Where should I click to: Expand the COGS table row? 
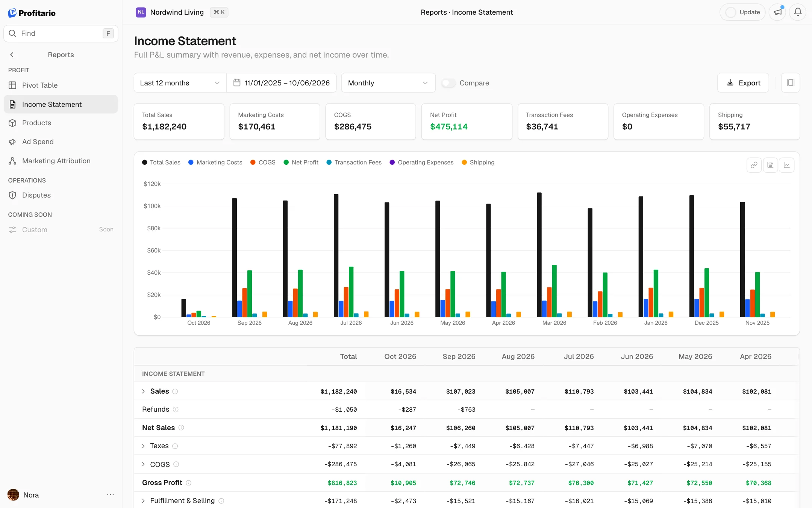coord(143,464)
